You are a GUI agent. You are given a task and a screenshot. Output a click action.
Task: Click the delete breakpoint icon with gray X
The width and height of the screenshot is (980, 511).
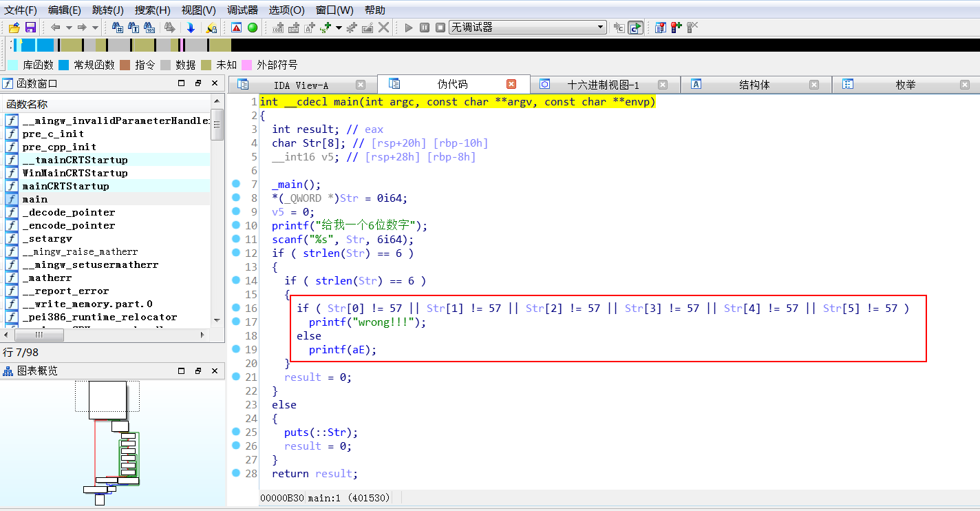pyautogui.click(x=692, y=28)
